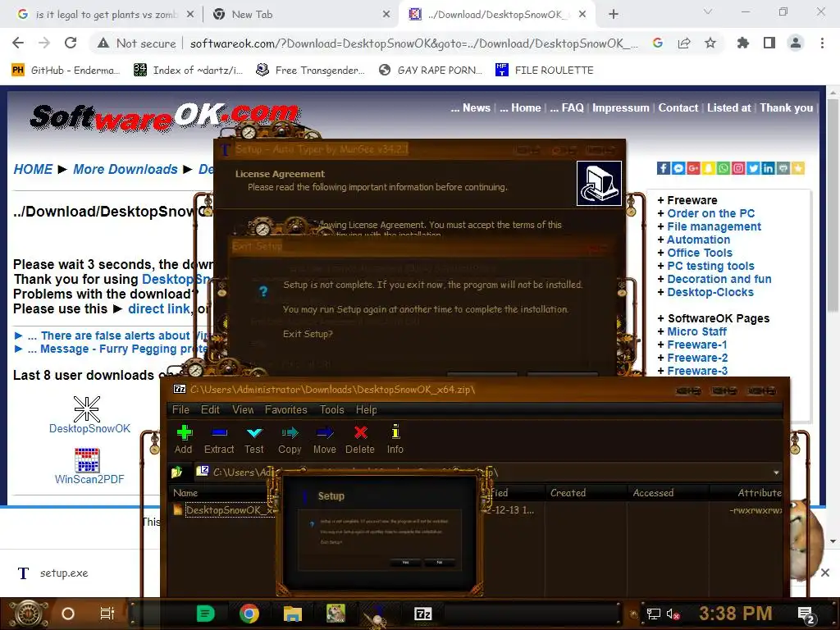This screenshot has height=630, width=840.
Task: Click the muted volume tray icon
Action: pyautogui.click(x=673, y=614)
